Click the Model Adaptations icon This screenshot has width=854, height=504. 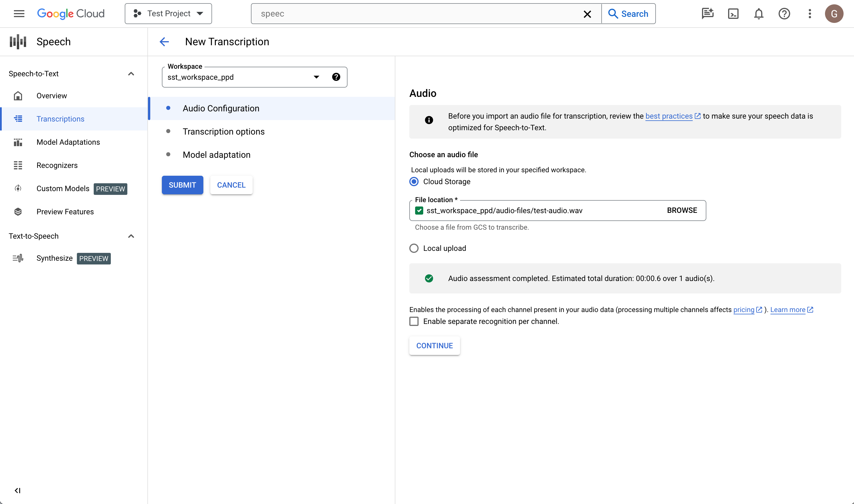coord(17,142)
